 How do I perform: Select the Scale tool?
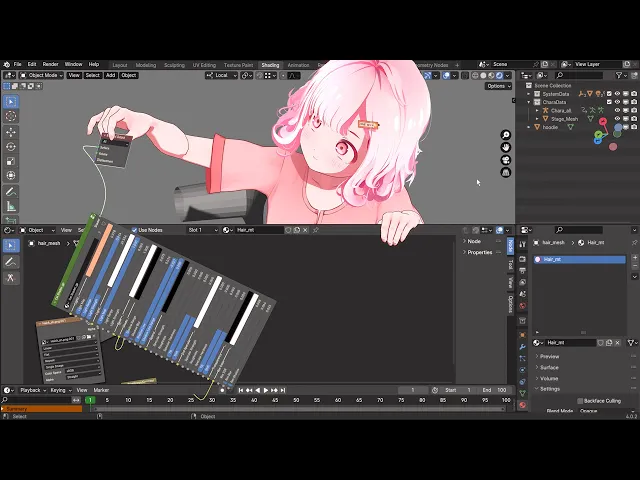tap(11, 161)
